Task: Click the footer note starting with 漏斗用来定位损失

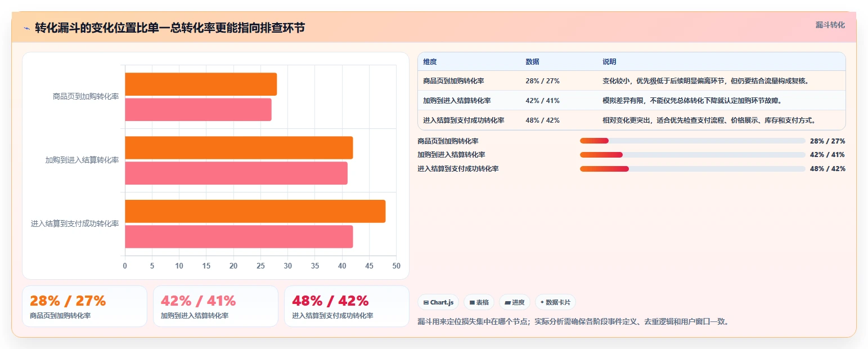Action: pyautogui.click(x=574, y=322)
